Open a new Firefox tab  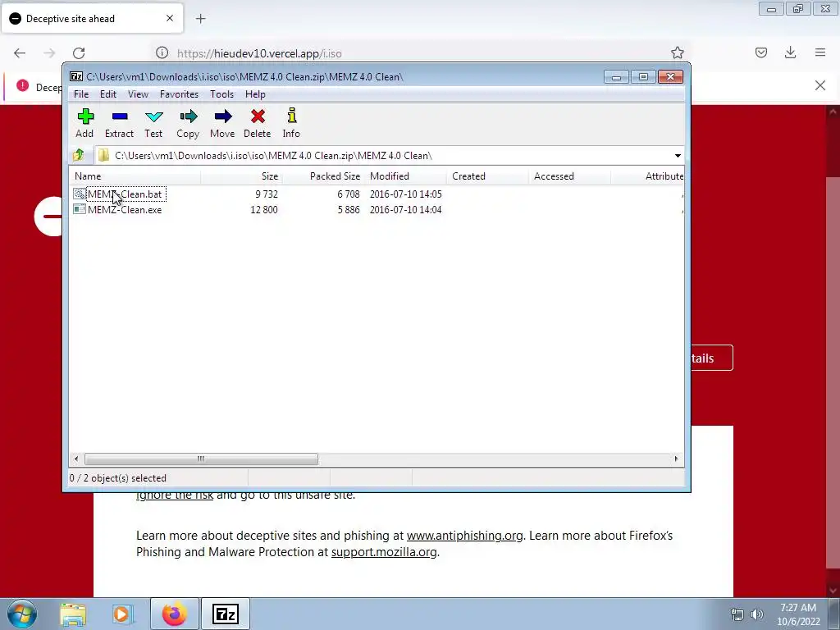tap(200, 19)
